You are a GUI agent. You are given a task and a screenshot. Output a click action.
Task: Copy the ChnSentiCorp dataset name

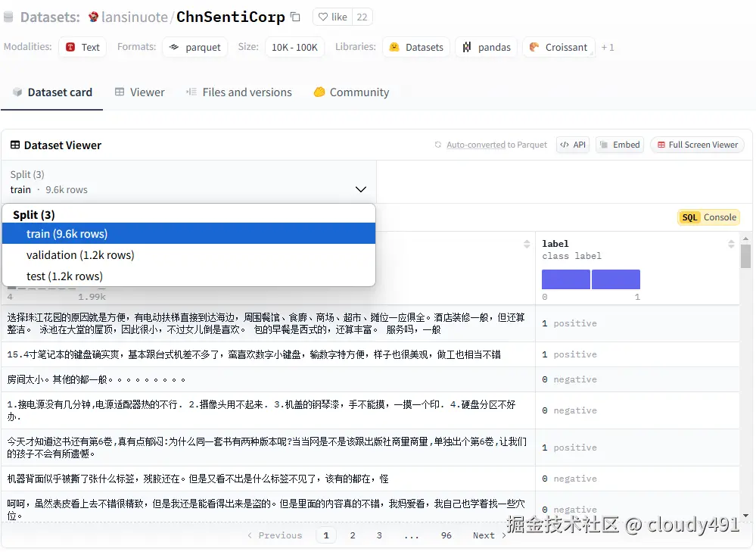point(294,15)
